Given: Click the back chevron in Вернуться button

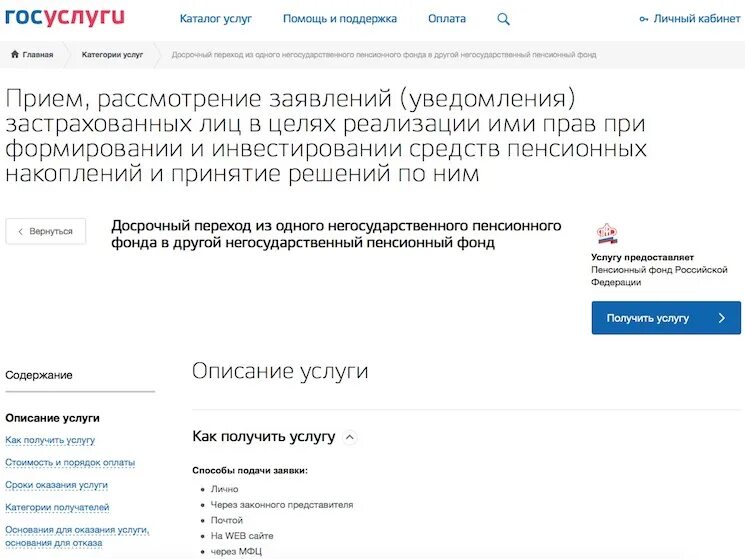Looking at the screenshot, I should click(20, 231).
